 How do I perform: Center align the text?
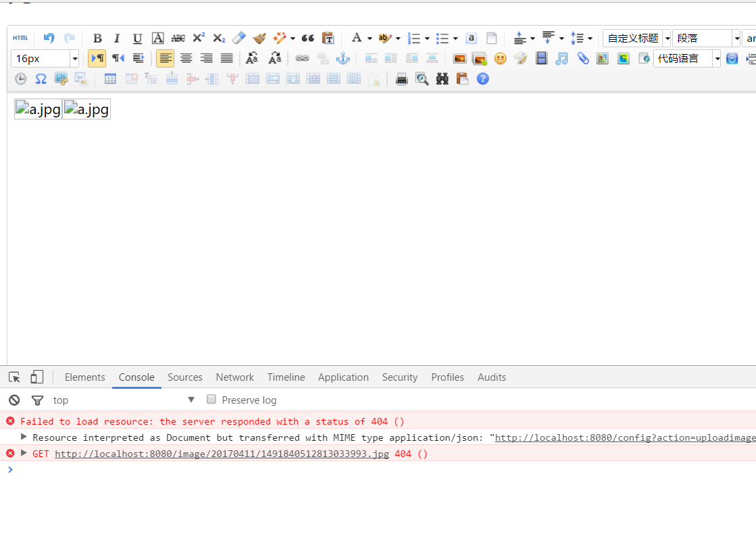click(x=186, y=58)
